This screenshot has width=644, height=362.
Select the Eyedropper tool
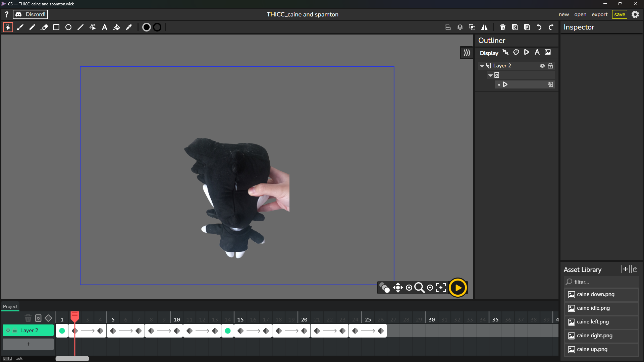click(x=129, y=27)
